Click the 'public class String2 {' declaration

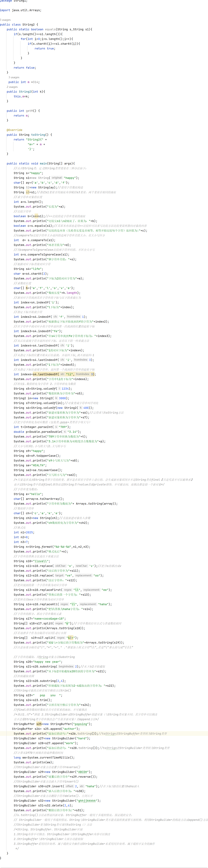[19, 25]
